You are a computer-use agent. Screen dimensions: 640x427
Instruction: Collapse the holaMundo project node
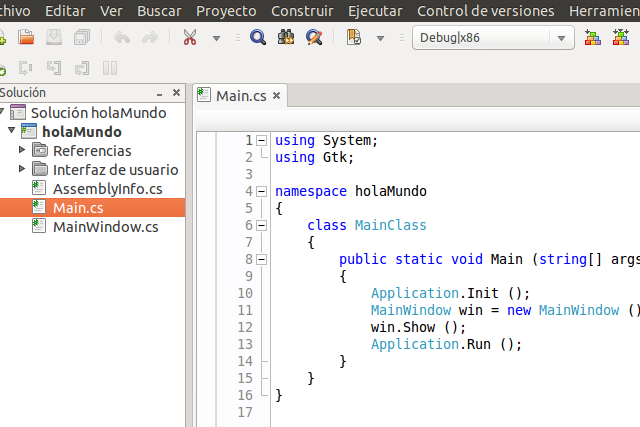point(11,130)
